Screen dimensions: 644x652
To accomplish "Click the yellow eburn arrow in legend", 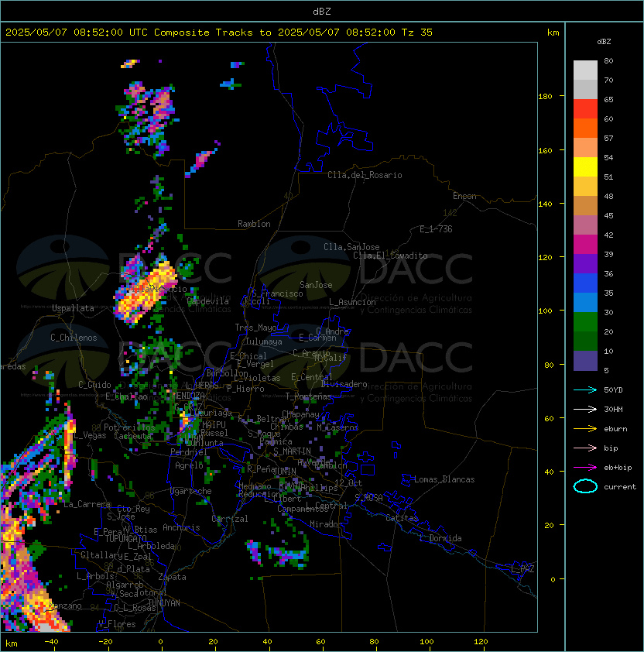I will (x=585, y=429).
